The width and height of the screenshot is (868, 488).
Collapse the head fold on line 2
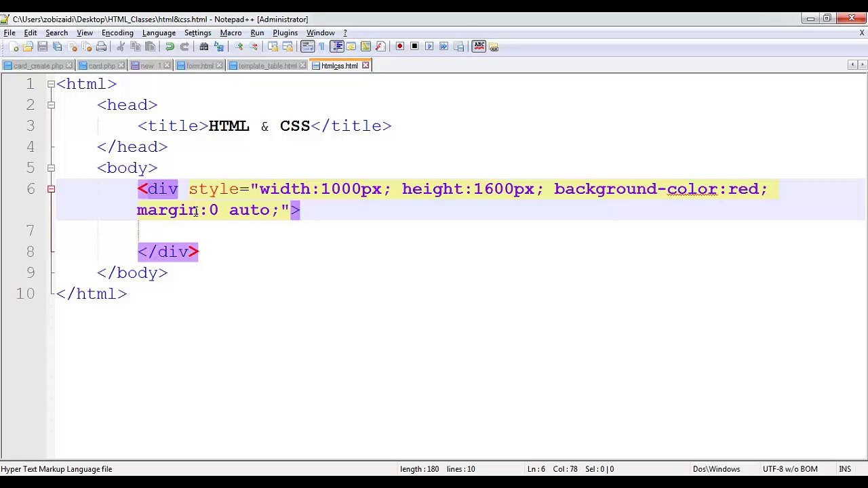pos(51,105)
